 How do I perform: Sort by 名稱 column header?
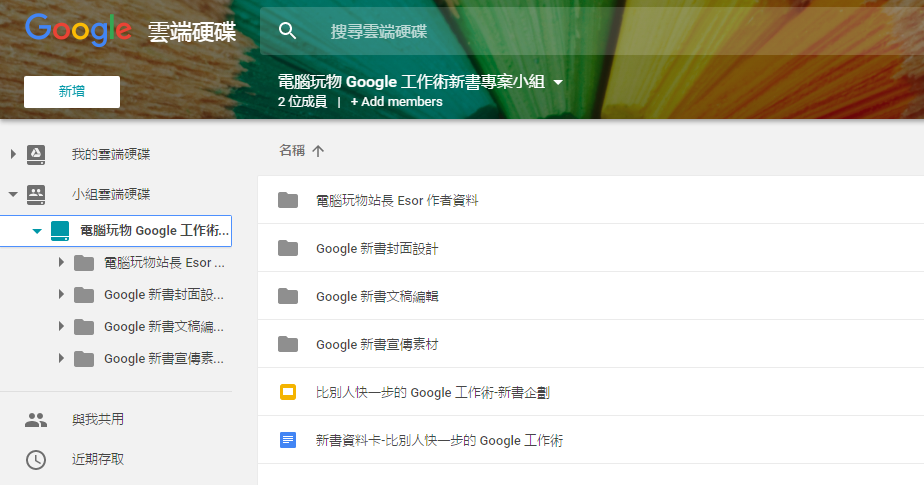pyautogui.click(x=292, y=151)
